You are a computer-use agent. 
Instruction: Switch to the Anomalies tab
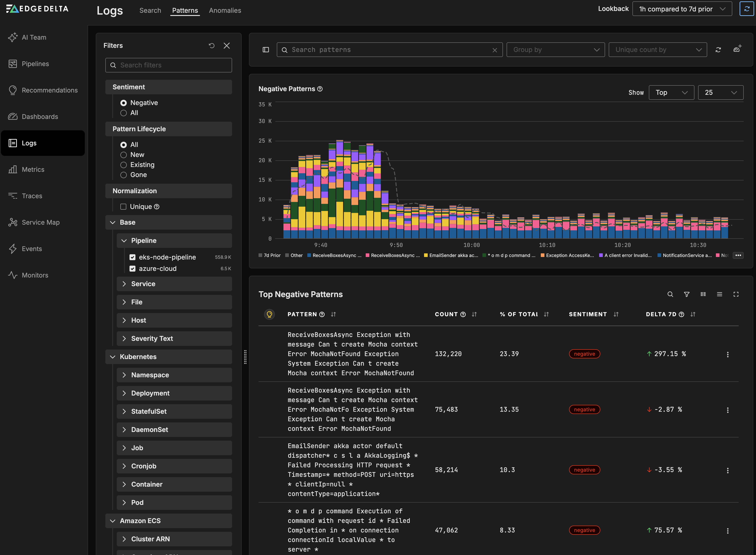pos(225,10)
